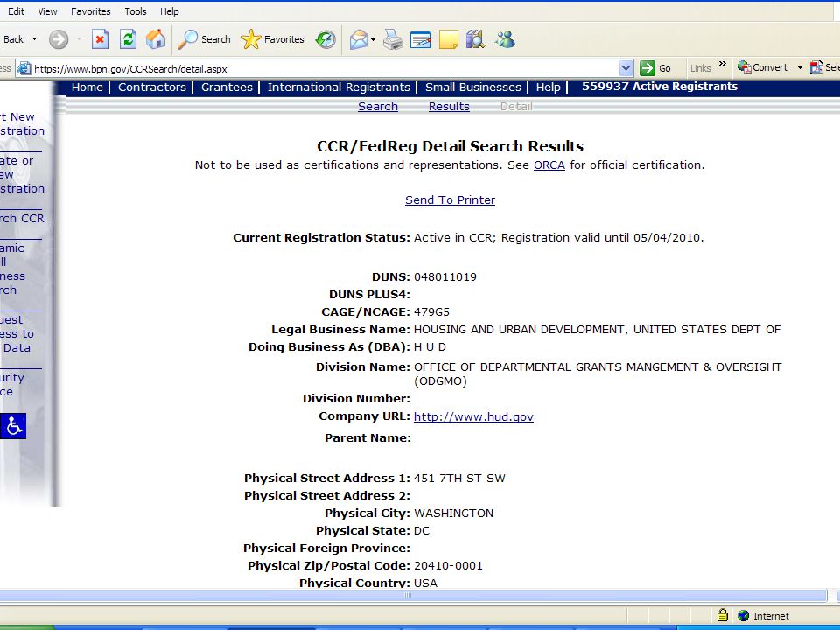
Task: Open International Registrants in the navigation bar
Action: 339,87
